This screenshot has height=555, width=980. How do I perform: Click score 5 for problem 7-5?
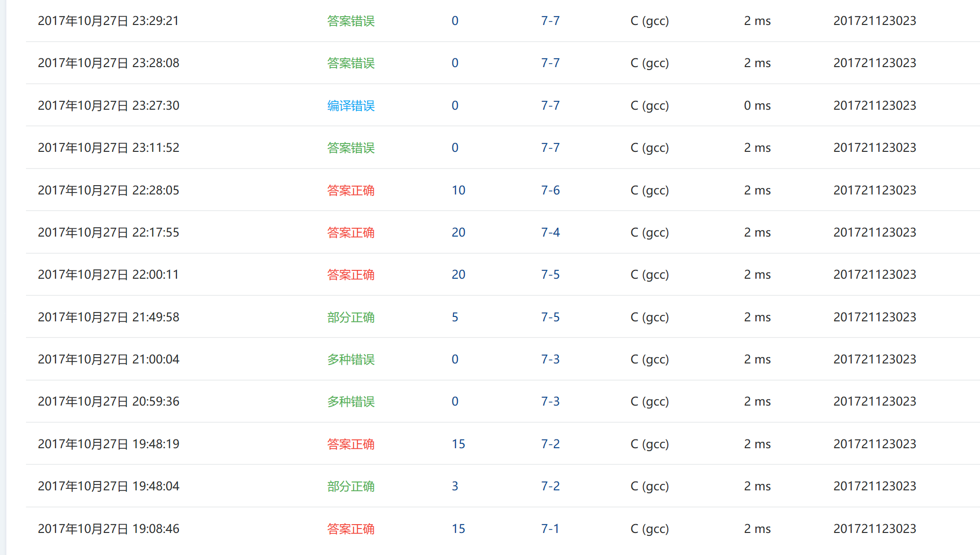454,317
